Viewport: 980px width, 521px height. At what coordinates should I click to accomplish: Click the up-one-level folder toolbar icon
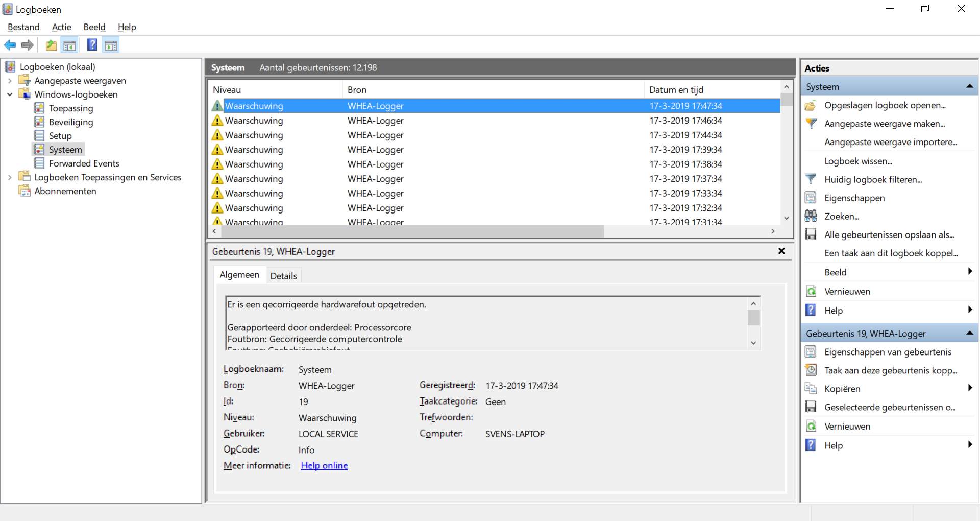click(51, 45)
